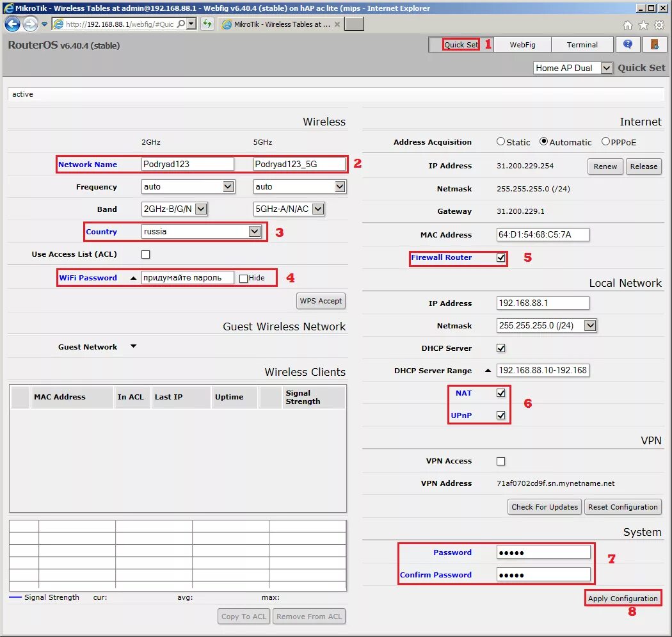672x637 pixels.
Task: Click the WiFi Password input field
Action: click(x=188, y=278)
